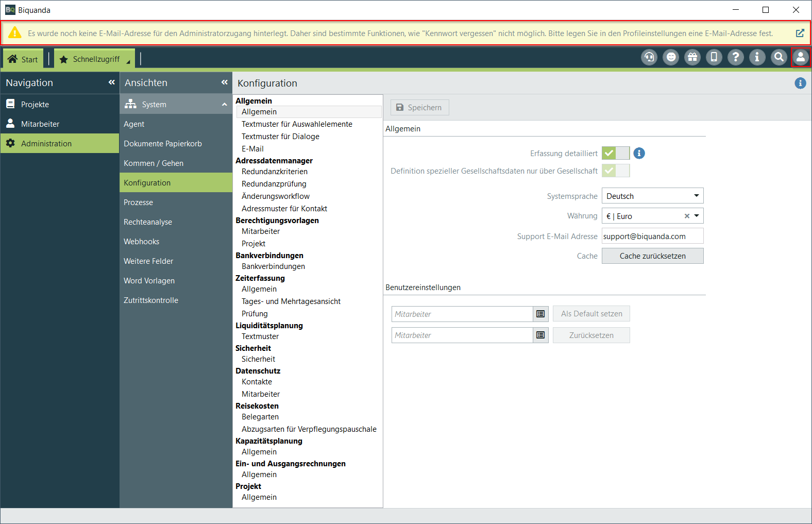
Task: Open the Systemsprache dropdown
Action: click(652, 196)
